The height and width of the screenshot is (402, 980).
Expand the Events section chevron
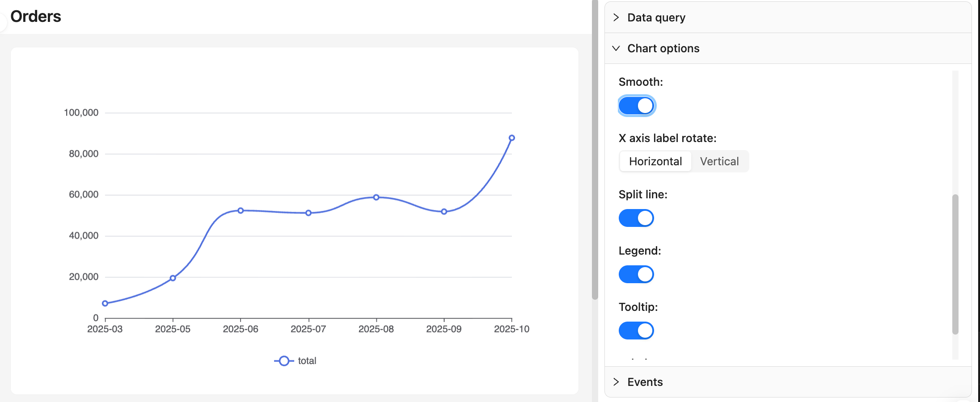(616, 382)
